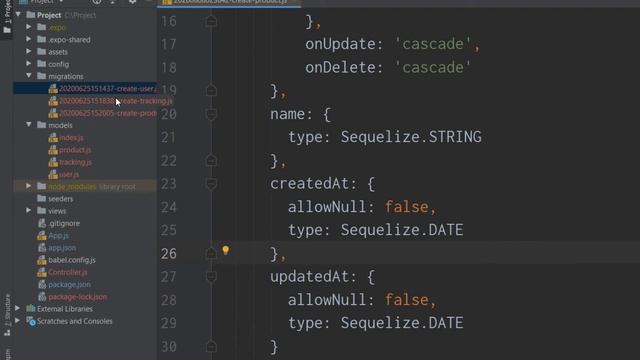The width and height of the screenshot is (640, 360).
Task: Toggle the 2: Structure tool window tab
Action: pos(7,314)
